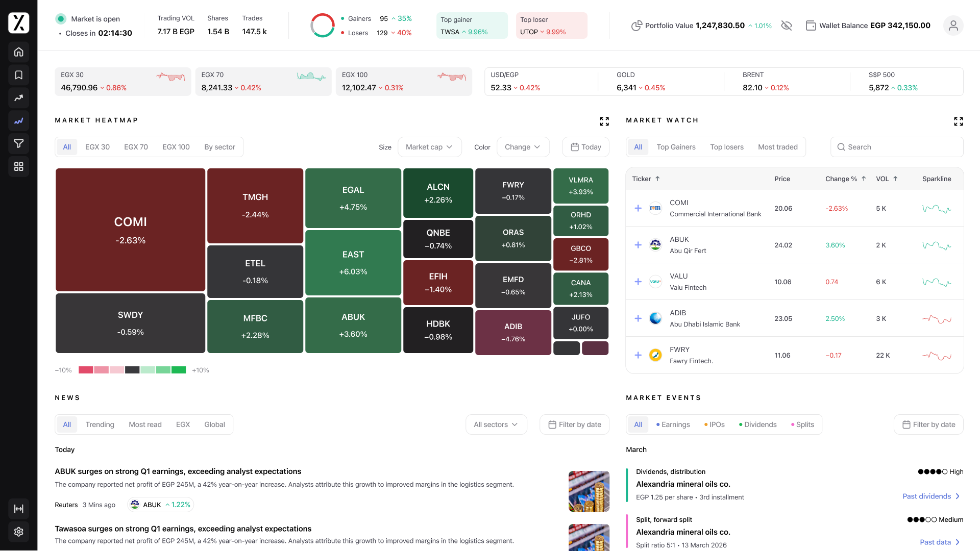Expand Market Watch to fullscreen

[x=959, y=121]
